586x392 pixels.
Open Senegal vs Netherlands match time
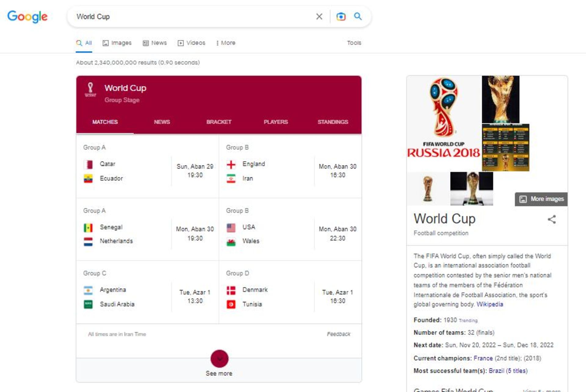pos(195,234)
